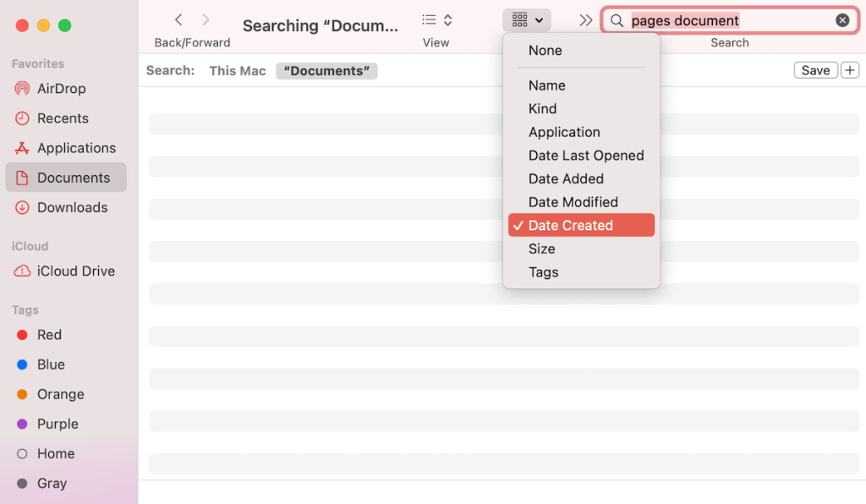Screen dimensions: 866x504
Task: Switch search scope to This Mac
Action: pyautogui.click(x=237, y=70)
